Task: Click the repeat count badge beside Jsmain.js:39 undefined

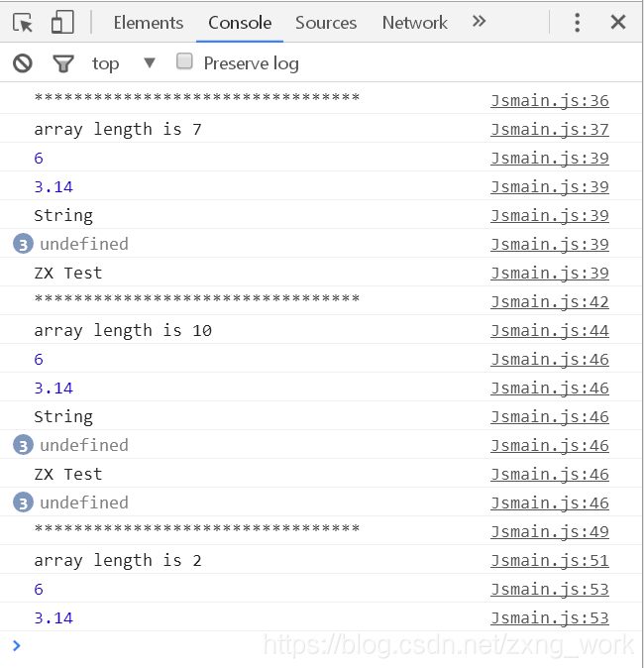Action: pos(23,244)
